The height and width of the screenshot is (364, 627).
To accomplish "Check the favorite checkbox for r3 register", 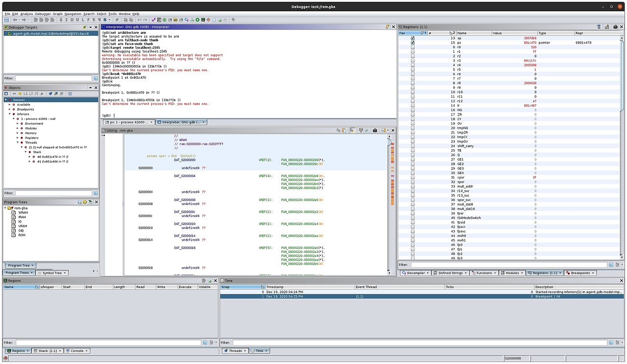I will [412, 61].
